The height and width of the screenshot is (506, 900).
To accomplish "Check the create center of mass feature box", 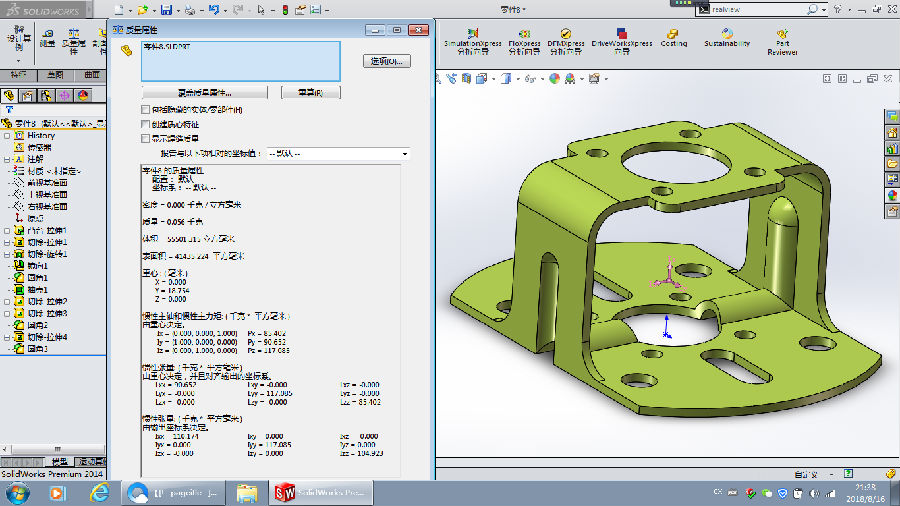I will [146, 124].
